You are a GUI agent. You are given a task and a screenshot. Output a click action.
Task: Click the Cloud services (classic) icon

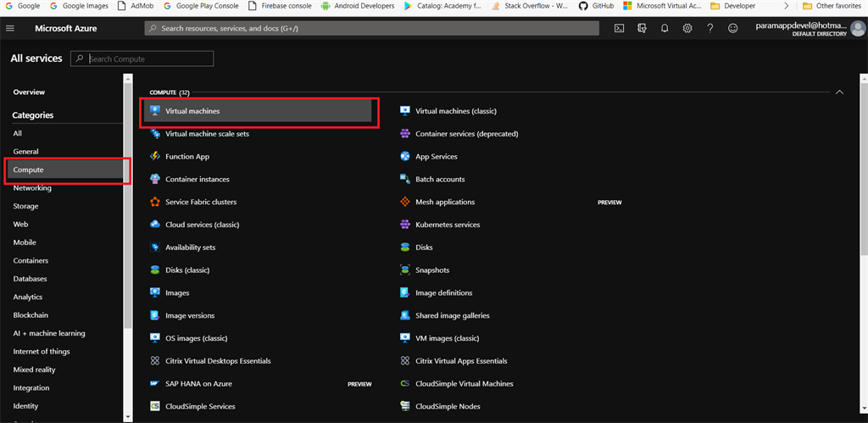pos(155,225)
